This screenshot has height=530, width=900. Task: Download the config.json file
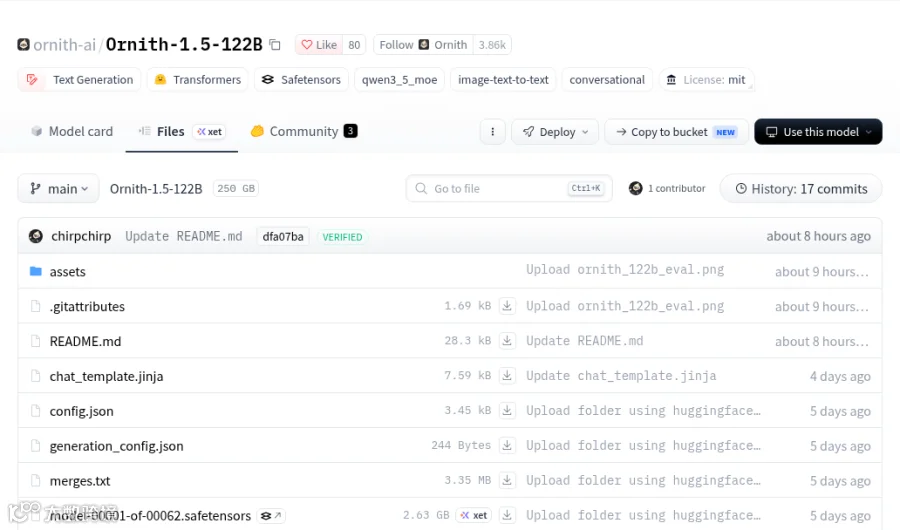click(x=507, y=411)
